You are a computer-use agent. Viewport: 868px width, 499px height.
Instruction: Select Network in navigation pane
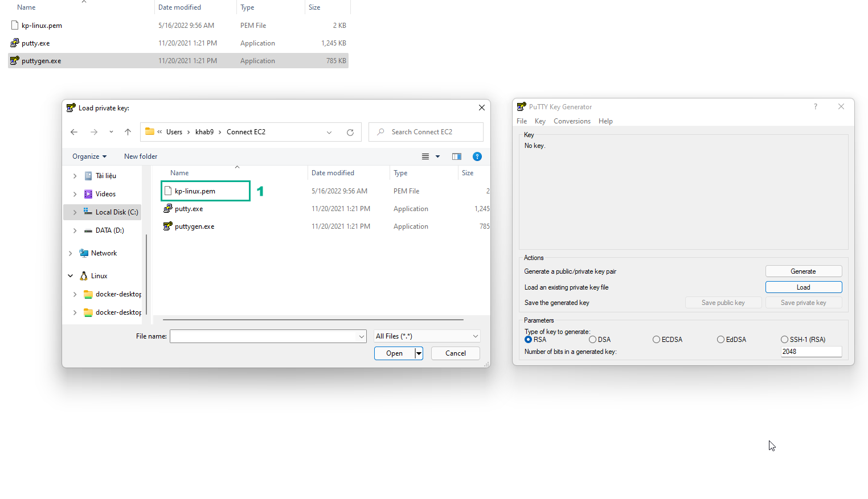coord(104,253)
